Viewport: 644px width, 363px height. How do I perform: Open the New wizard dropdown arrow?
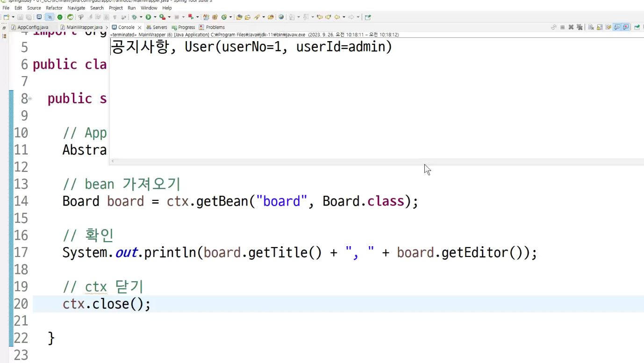point(13,17)
